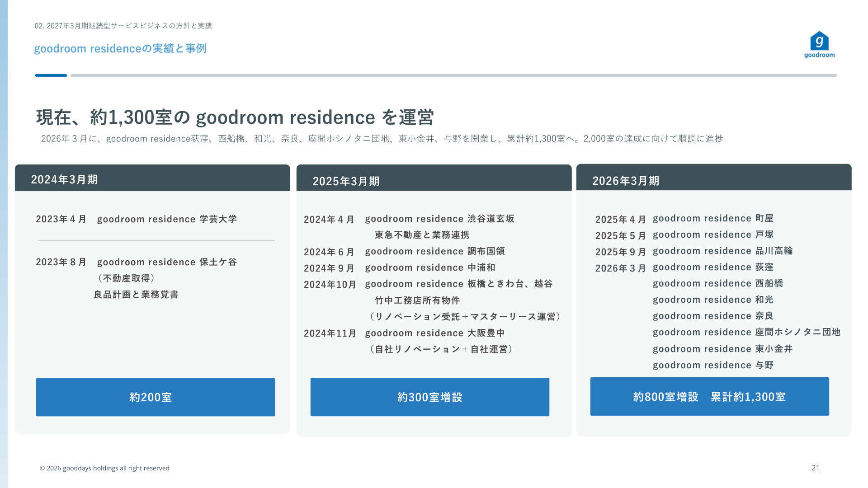Viewport: 868px width, 488px height.
Task: Click the section label '02. 2027年3月期継続型サービスビジネスの方針と実績'
Action: click(123, 26)
